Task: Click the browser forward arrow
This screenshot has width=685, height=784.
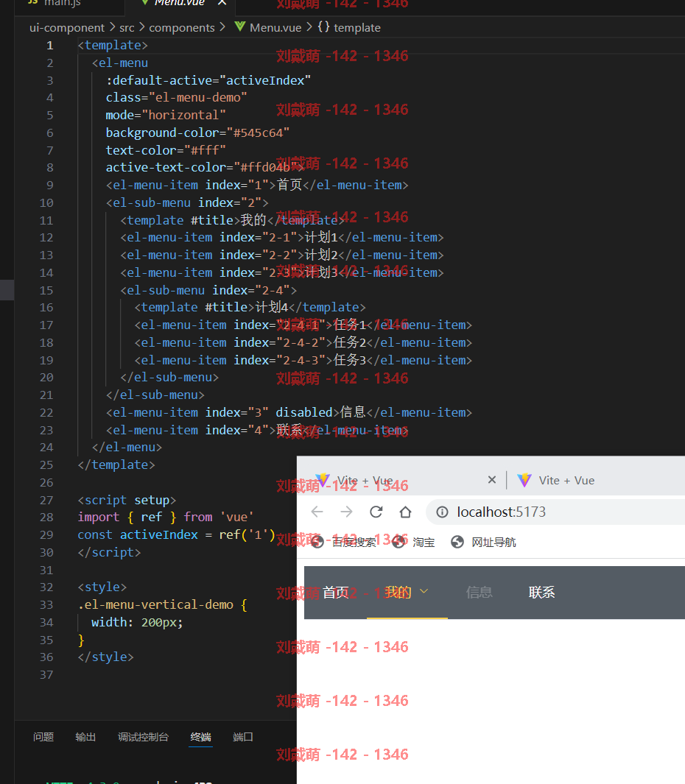Action: tap(346, 512)
